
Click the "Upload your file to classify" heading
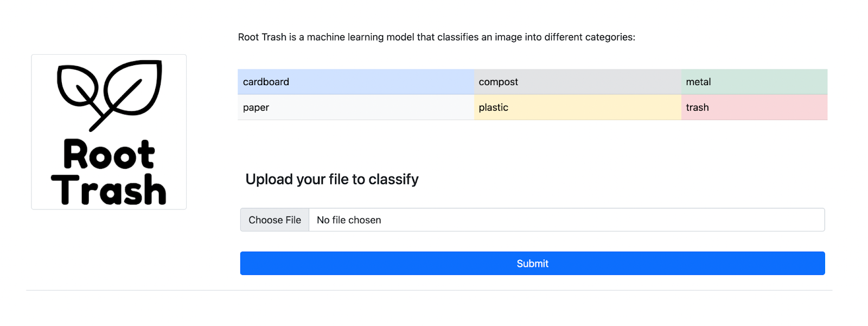332,180
